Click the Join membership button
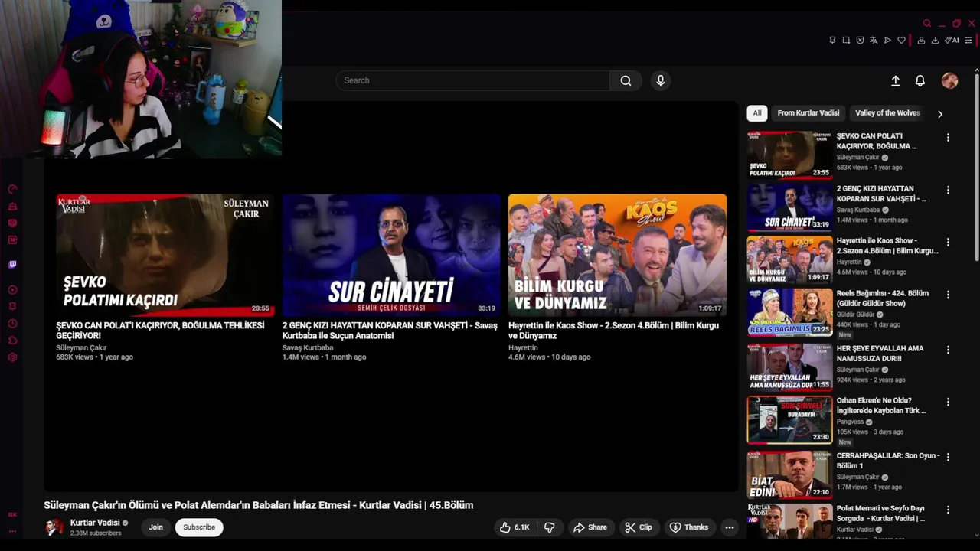The height and width of the screenshot is (551, 980). pos(155,527)
